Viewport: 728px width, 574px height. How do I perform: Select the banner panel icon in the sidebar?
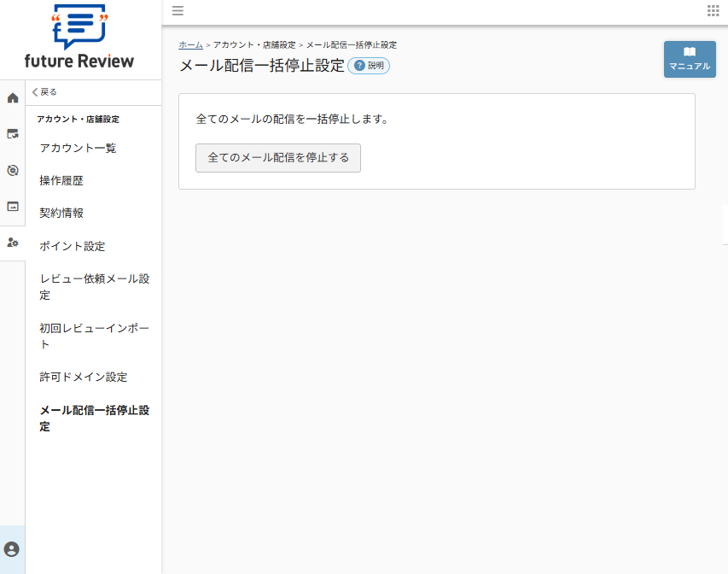(12, 205)
